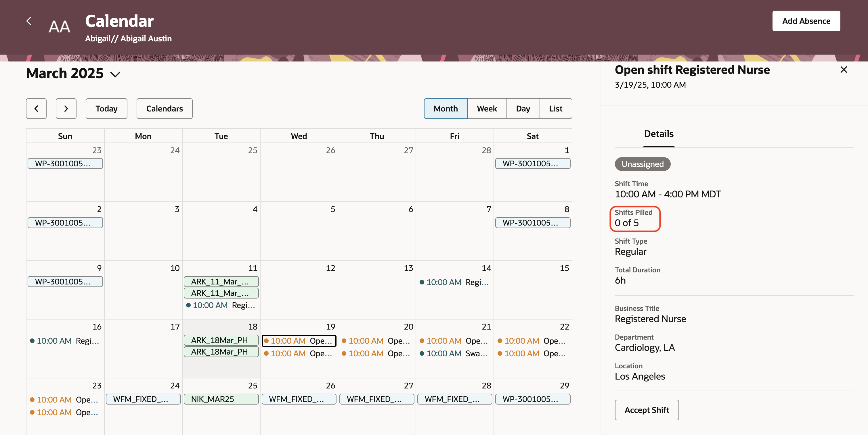Select first ARK_18Mar_PH event

[221, 340]
